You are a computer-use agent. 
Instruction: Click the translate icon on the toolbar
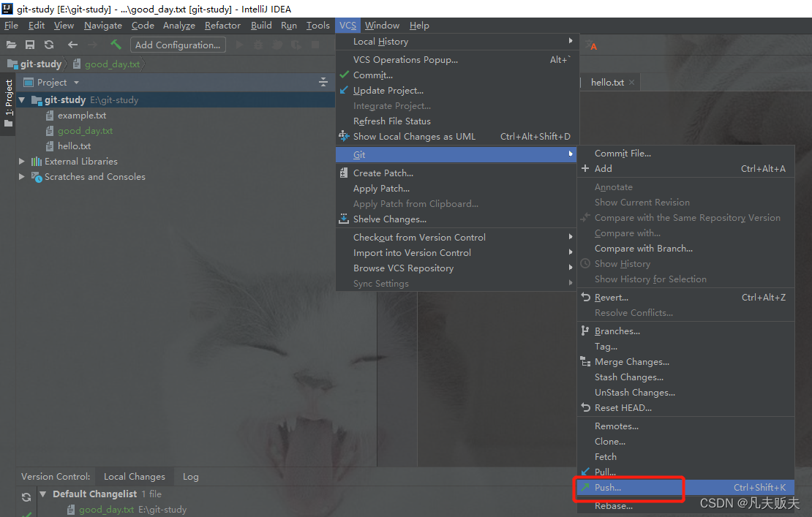(x=591, y=45)
